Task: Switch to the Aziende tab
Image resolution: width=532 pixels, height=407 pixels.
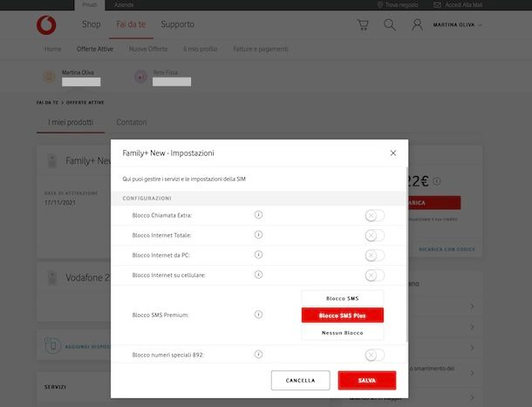Action: (124, 4)
